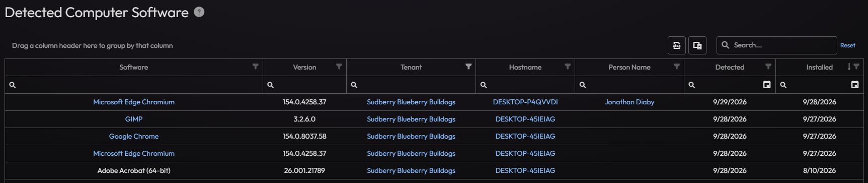Click the Software filter magnifier icon

(x=13, y=85)
